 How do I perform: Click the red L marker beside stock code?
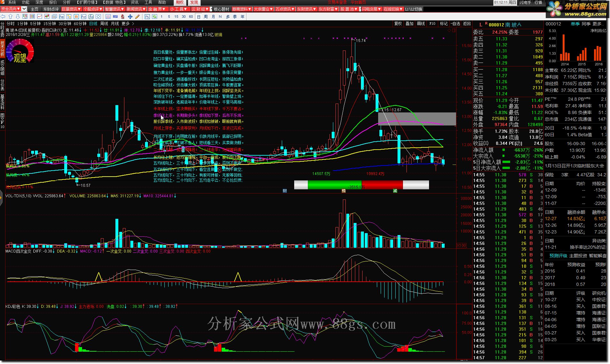[x=481, y=24]
